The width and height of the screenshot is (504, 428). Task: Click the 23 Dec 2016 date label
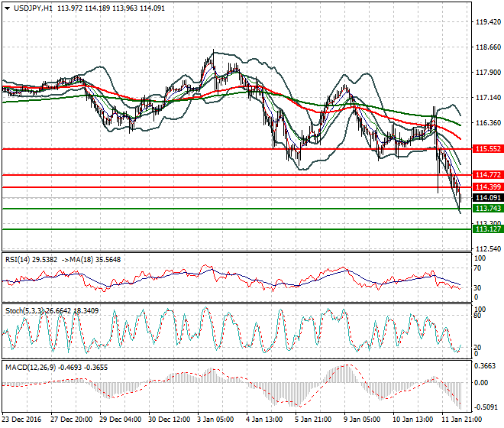point(22,420)
